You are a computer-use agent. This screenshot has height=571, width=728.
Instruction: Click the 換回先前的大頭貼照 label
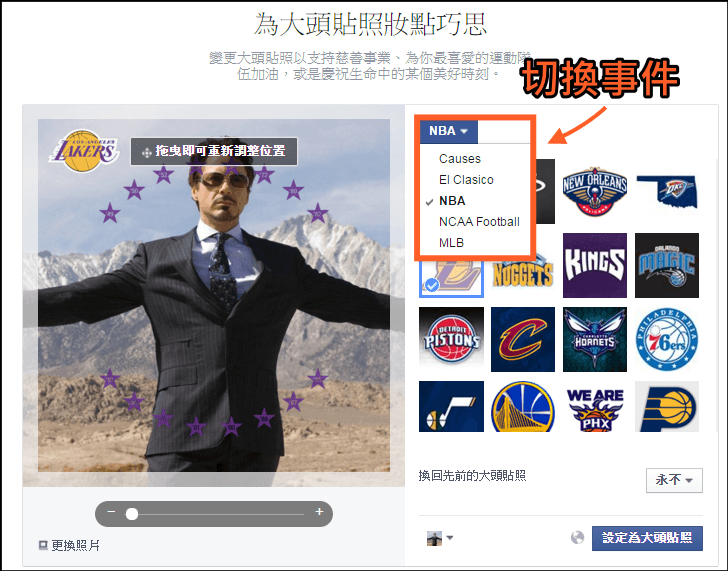pos(472,476)
